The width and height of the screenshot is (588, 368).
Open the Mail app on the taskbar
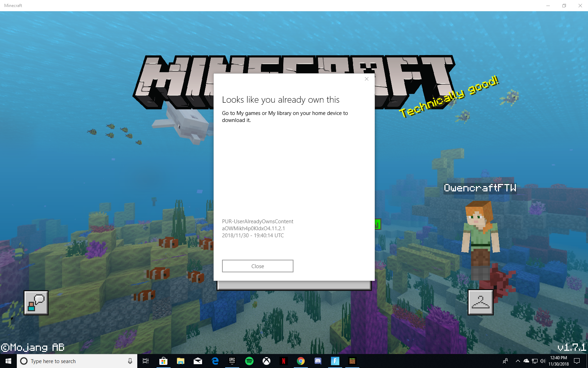coord(198,361)
